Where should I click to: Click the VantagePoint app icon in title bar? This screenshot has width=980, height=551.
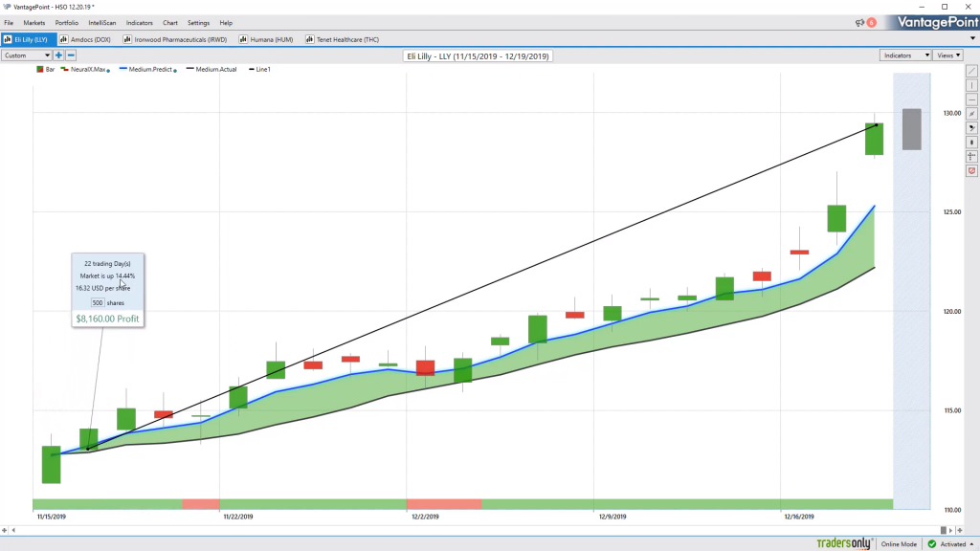7,7
